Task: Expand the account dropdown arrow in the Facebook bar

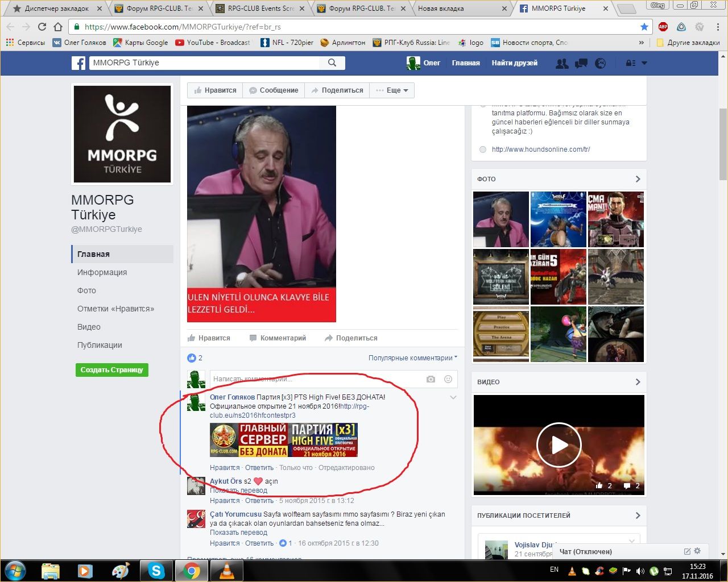Action: click(644, 63)
